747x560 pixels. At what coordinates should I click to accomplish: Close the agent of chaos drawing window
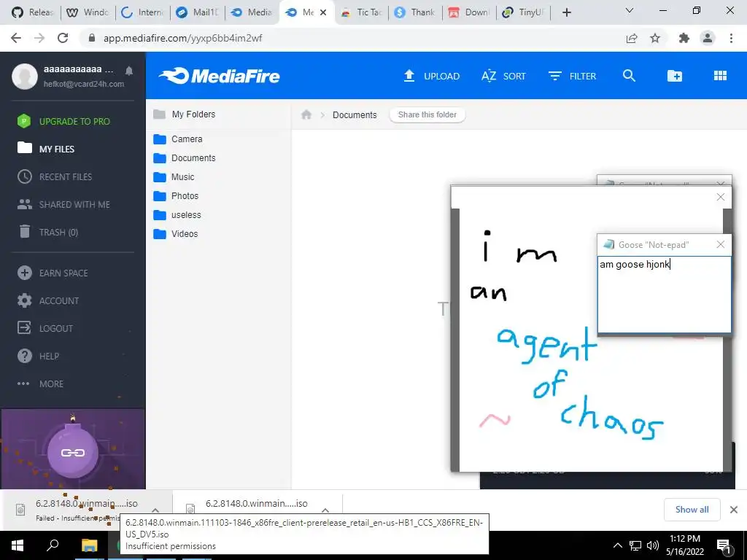(x=720, y=197)
